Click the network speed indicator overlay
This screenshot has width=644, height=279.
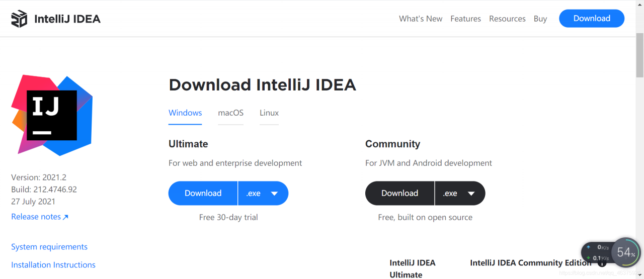coord(597,252)
